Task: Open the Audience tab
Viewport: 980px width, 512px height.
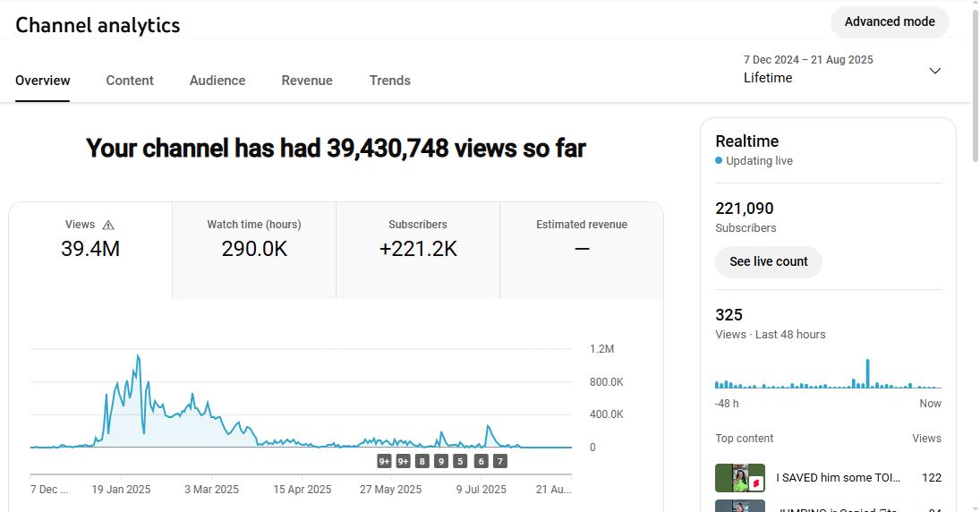Action: (217, 81)
